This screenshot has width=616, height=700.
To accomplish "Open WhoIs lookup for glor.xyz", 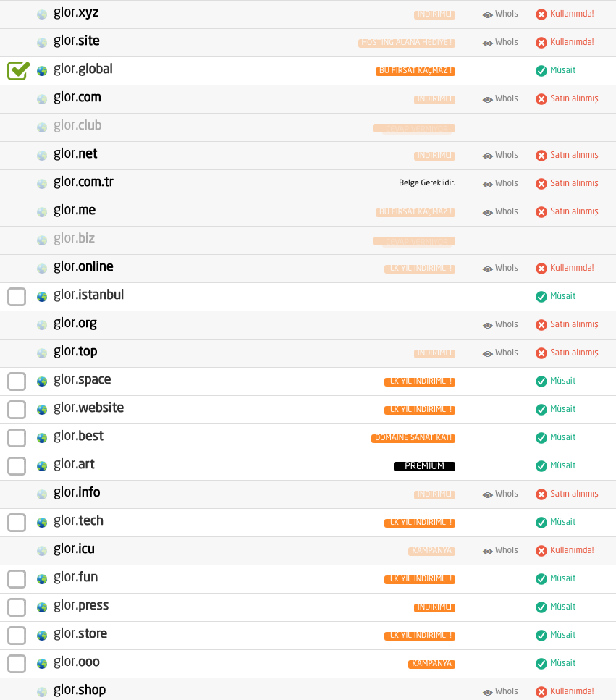I will 500,14.
